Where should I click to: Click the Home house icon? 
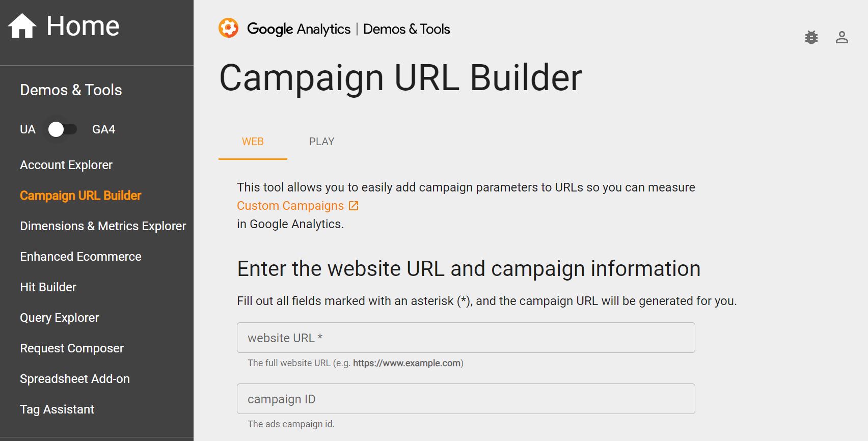pos(22,26)
